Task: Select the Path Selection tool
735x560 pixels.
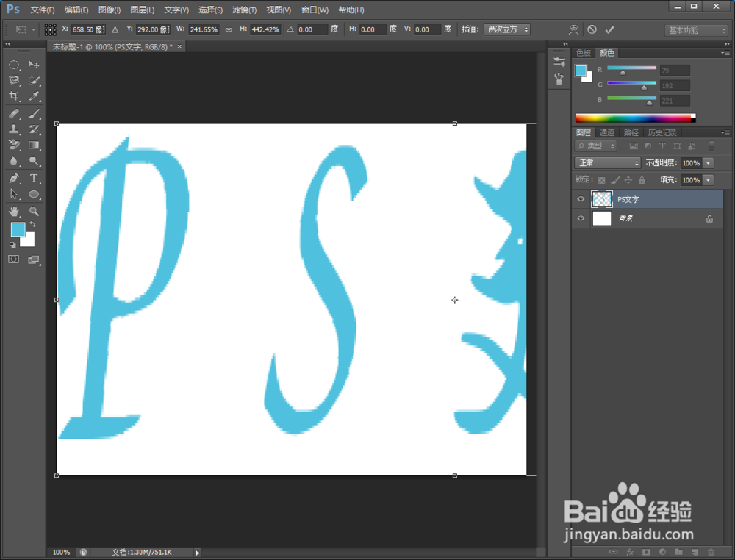Action: pyautogui.click(x=14, y=194)
